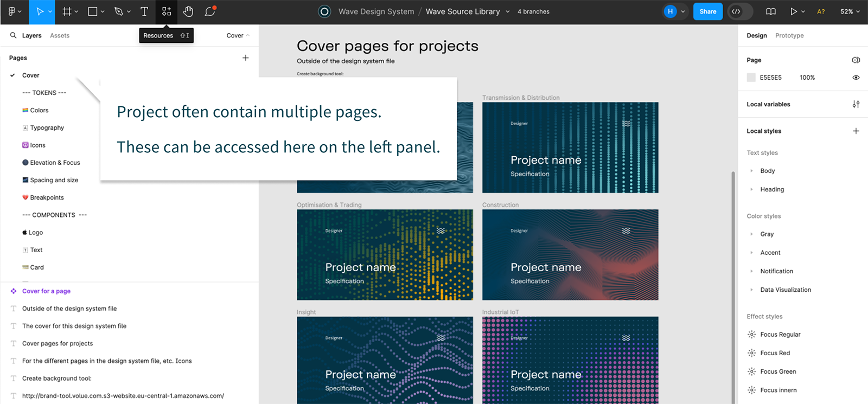Expand the Body text style group
The width and height of the screenshot is (868, 404).
coord(751,171)
